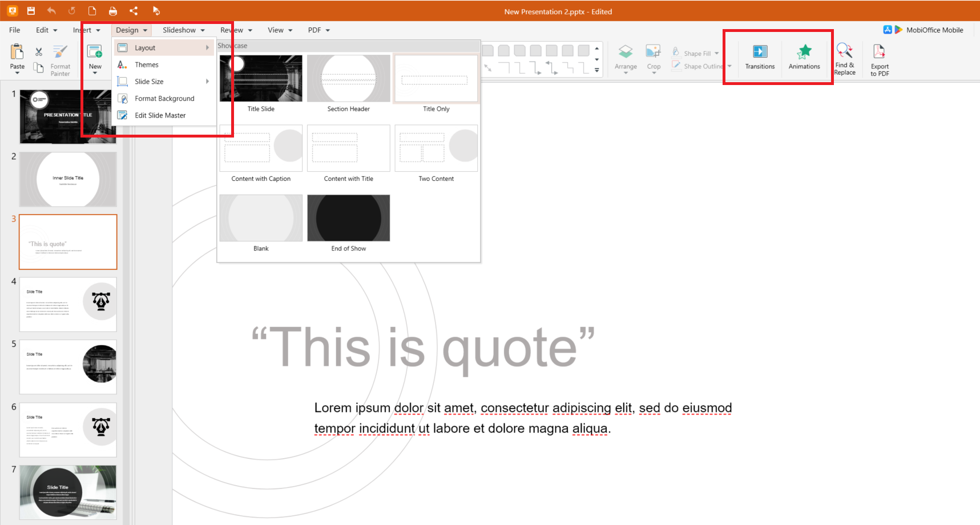Click the Print icon in title bar
This screenshot has width=980, height=525.
click(x=113, y=11)
